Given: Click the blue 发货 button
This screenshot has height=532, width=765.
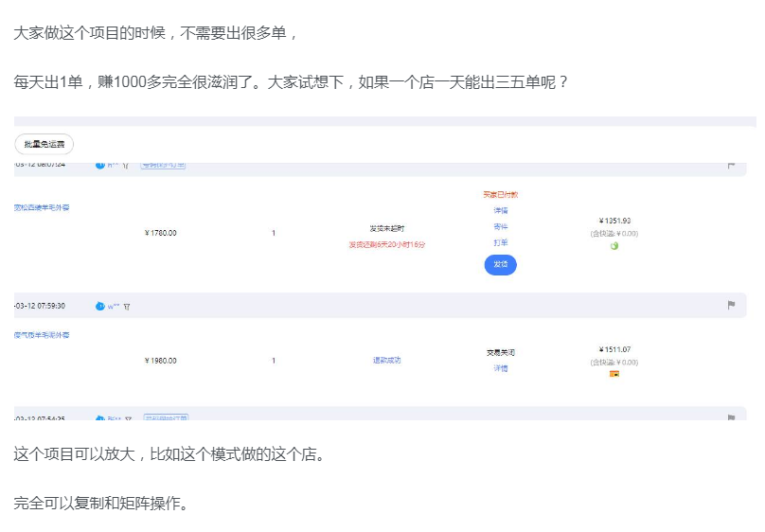Looking at the screenshot, I should [x=501, y=265].
